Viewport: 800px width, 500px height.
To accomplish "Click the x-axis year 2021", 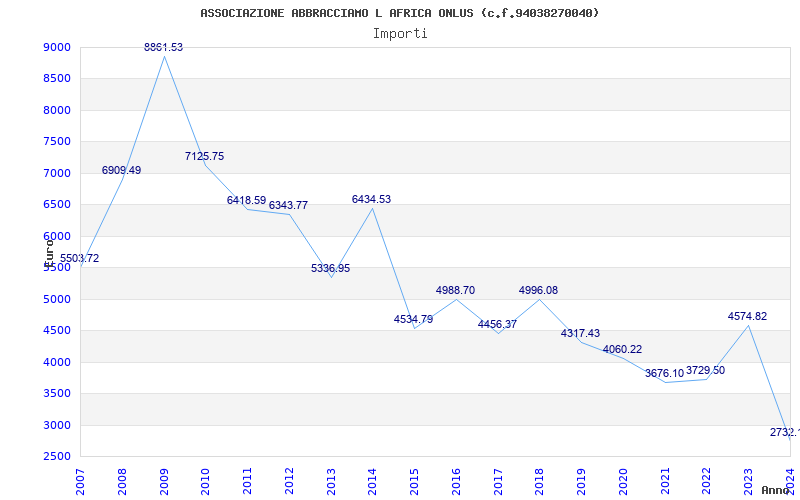I will click(665, 482).
